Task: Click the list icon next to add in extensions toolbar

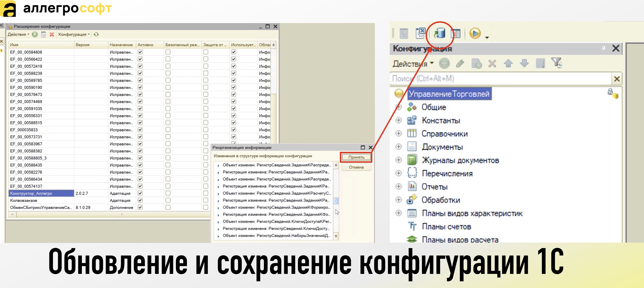Action: 44,34
